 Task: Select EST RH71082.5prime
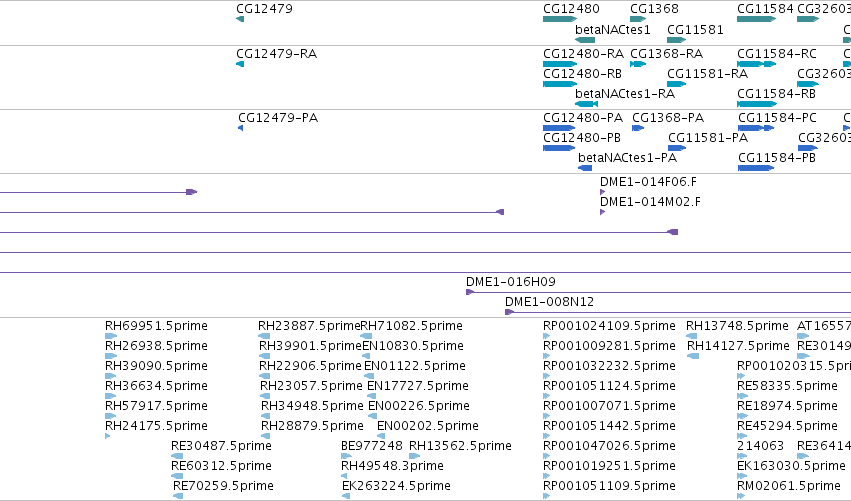pos(412,326)
